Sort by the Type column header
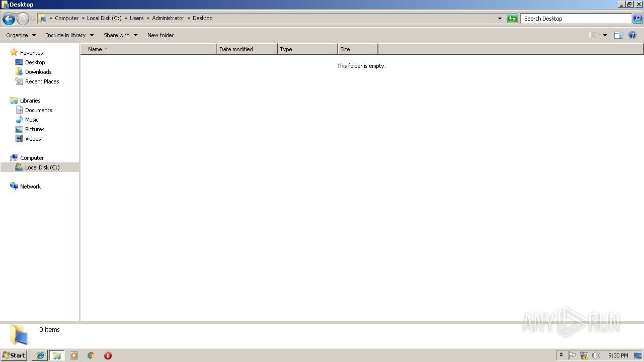644x362 pixels. [307, 49]
